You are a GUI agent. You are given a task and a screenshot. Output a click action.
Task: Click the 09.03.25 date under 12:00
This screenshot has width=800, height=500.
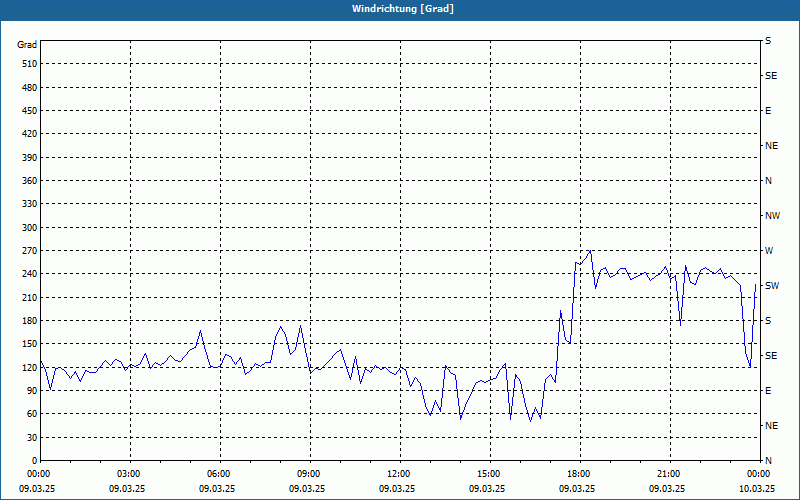(x=397, y=488)
